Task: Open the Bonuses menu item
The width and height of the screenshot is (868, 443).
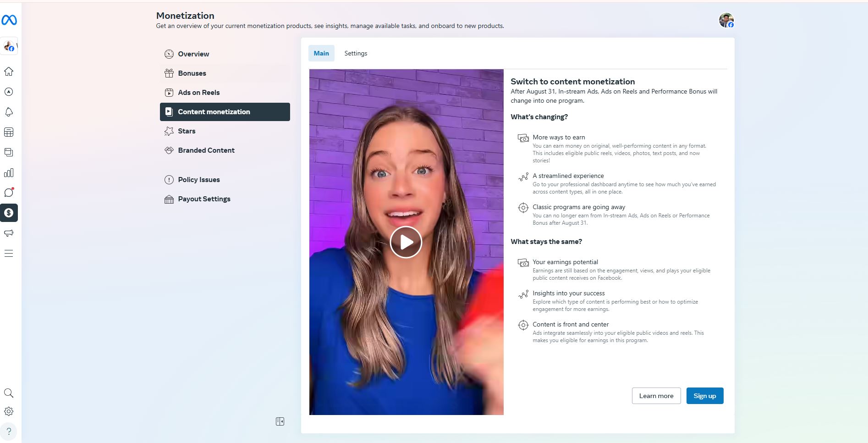Action: 225,73
